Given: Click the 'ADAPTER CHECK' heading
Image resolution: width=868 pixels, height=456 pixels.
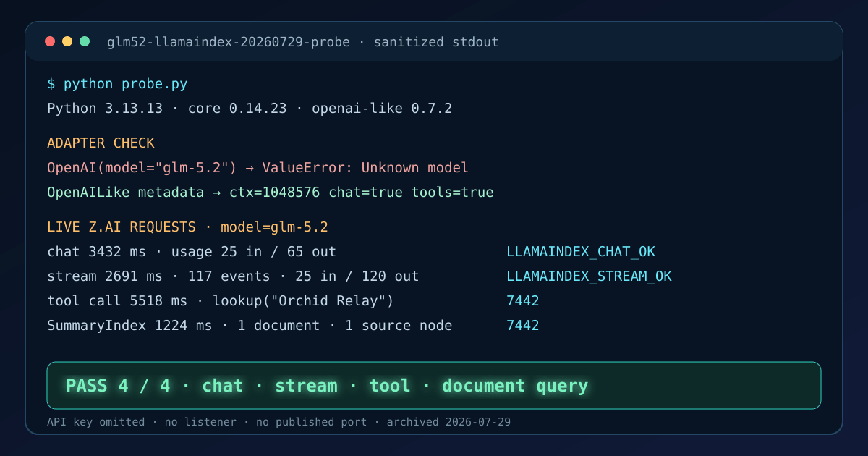Looking at the screenshot, I should click(101, 143).
